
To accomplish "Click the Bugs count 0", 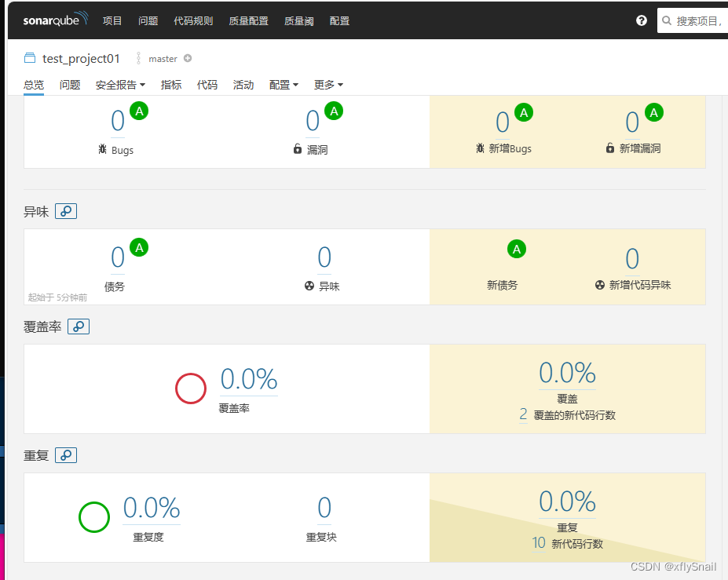I will (118, 121).
